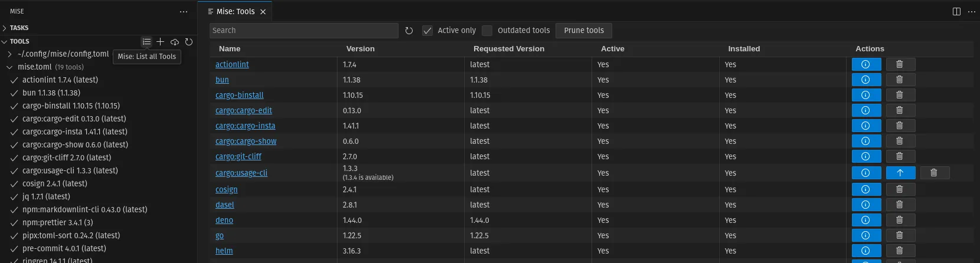Show info for bun row
Image resolution: width=980 pixels, height=263 pixels.
(x=866, y=80)
